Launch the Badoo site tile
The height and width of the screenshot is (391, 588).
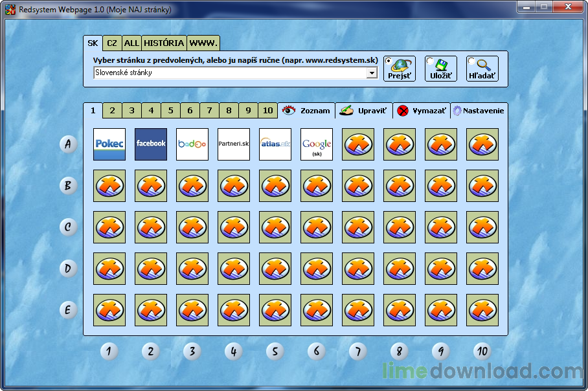(192, 144)
